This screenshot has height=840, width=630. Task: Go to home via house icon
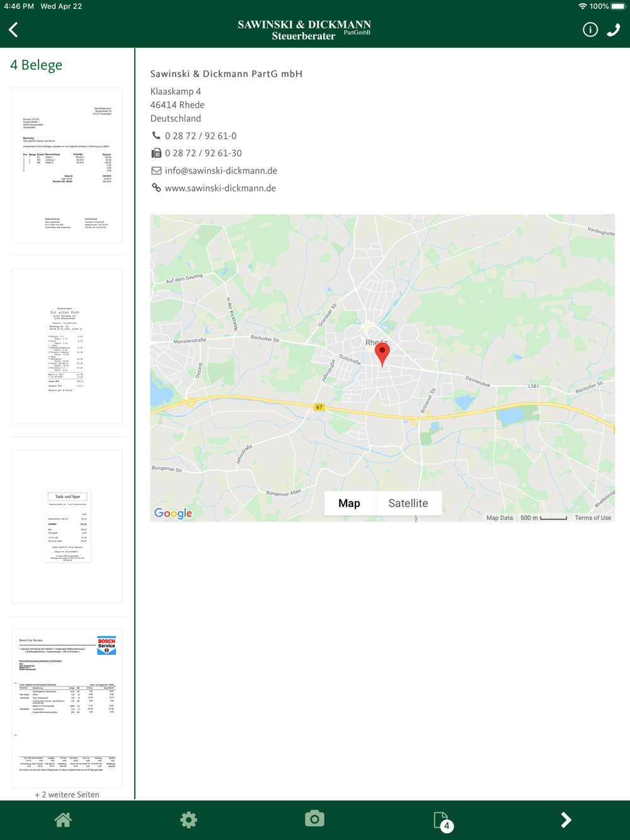click(x=63, y=819)
